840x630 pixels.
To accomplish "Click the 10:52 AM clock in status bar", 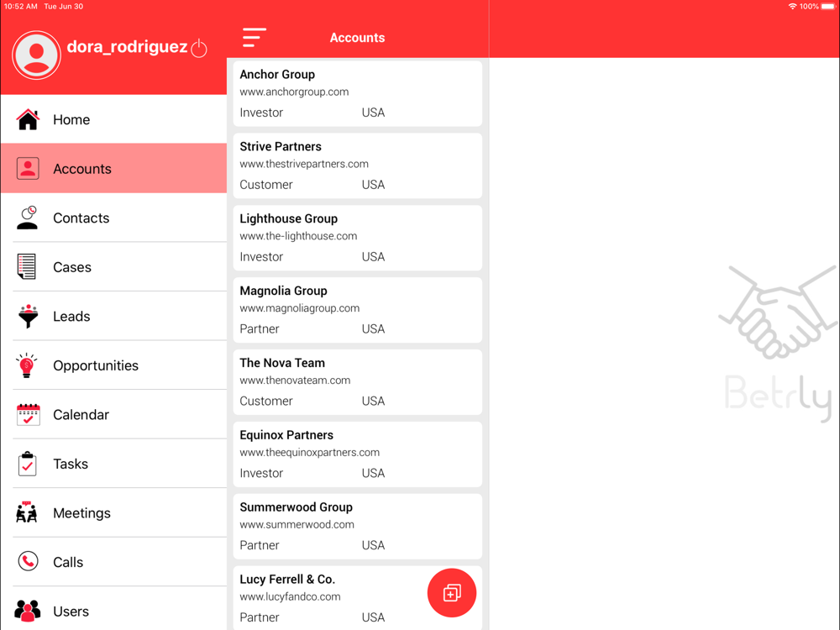I will 21,7.
